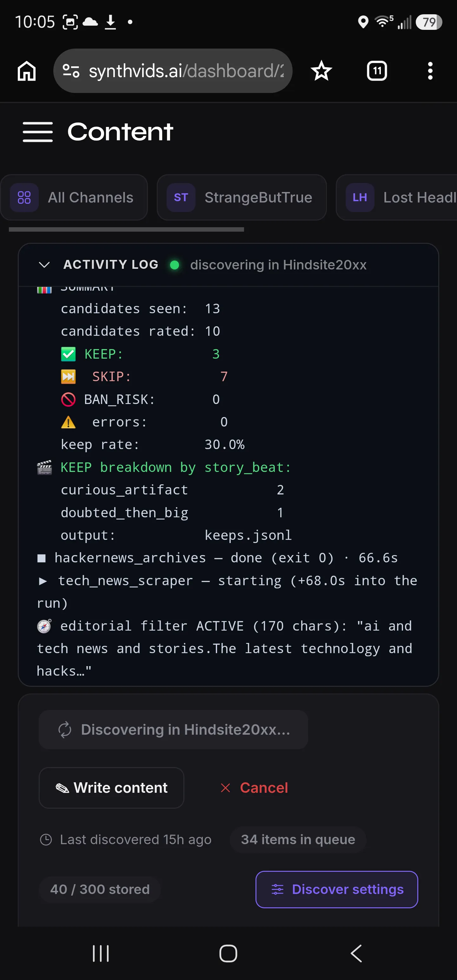Click the tech_news_scraper starting log line
This screenshot has height=980, width=457.
pos(227,592)
